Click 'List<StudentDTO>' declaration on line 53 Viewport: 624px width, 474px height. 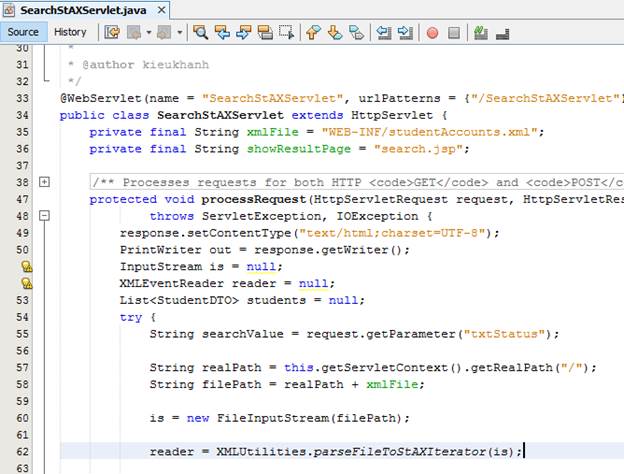pyautogui.click(x=179, y=300)
